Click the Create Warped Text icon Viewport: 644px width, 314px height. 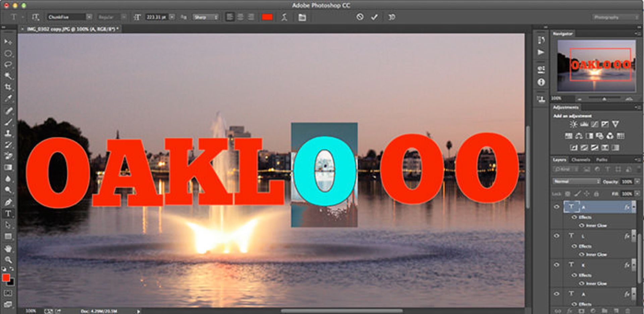click(x=284, y=17)
